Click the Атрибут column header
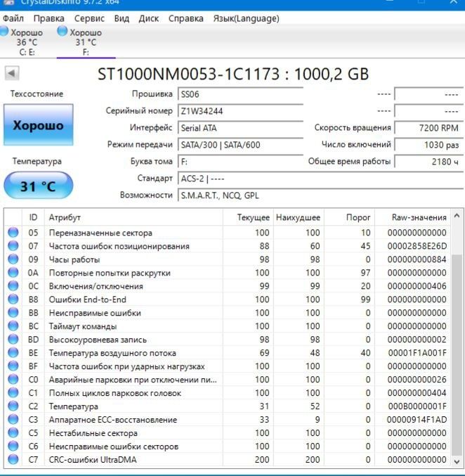Screen dimensions: 465x476 [x=133, y=217]
